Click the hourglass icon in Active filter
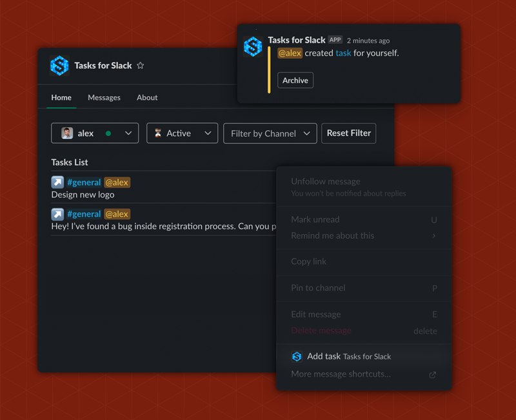 tap(158, 133)
